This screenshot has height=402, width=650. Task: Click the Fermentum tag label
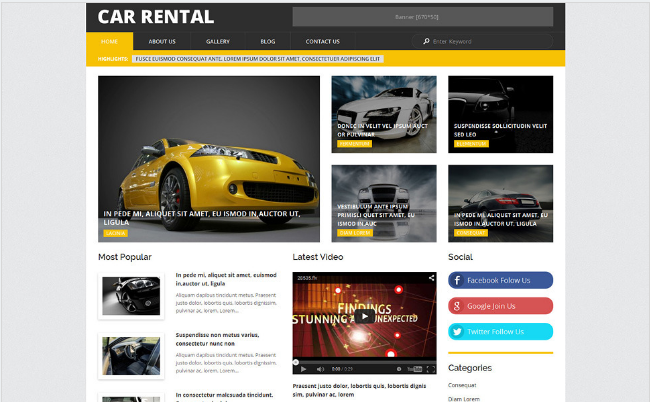point(354,144)
